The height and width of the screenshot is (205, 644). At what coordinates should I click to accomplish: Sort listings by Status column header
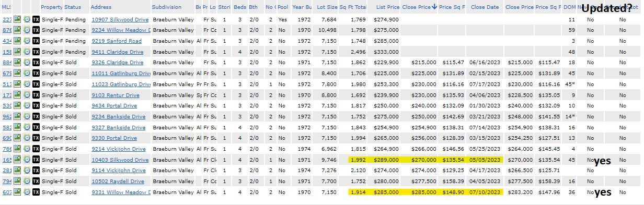point(73,7)
